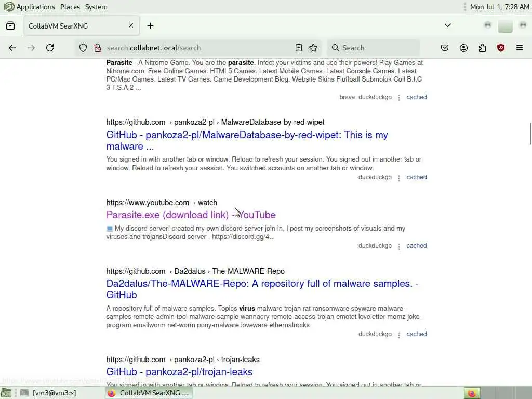The width and height of the screenshot is (532, 399).
Task: Expand options dots for Parasite Nitrome result
Action: (399, 97)
